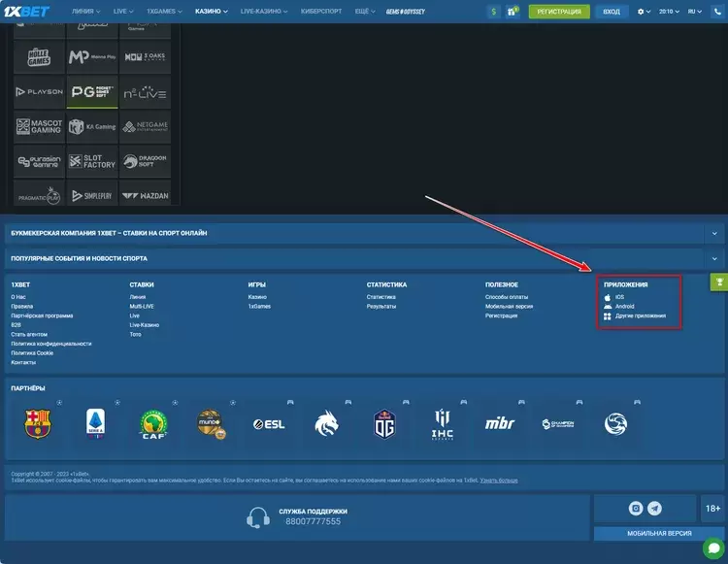This screenshot has width=728, height=564.
Task: Click support phone number 88007777555
Action: (x=313, y=521)
